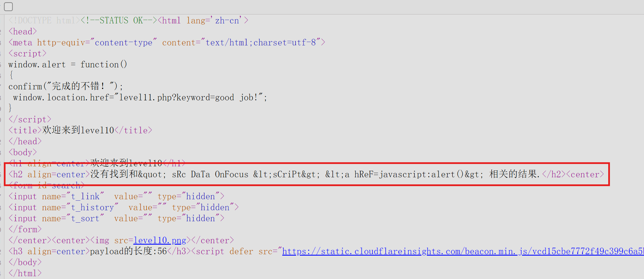
Task: Open the cloudflareinsights beacon.min.js link
Action: point(463,251)
